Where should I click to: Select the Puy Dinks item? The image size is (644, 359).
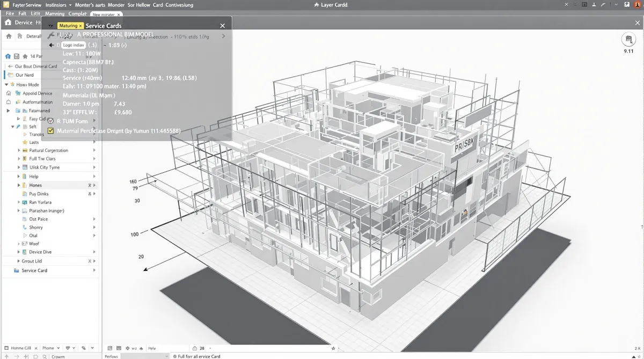point(39,194)
